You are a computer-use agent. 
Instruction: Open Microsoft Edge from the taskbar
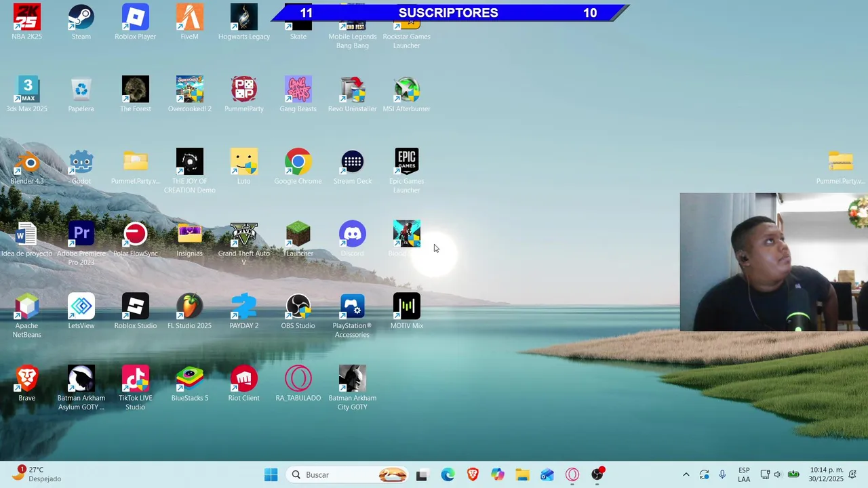(448, 474)
